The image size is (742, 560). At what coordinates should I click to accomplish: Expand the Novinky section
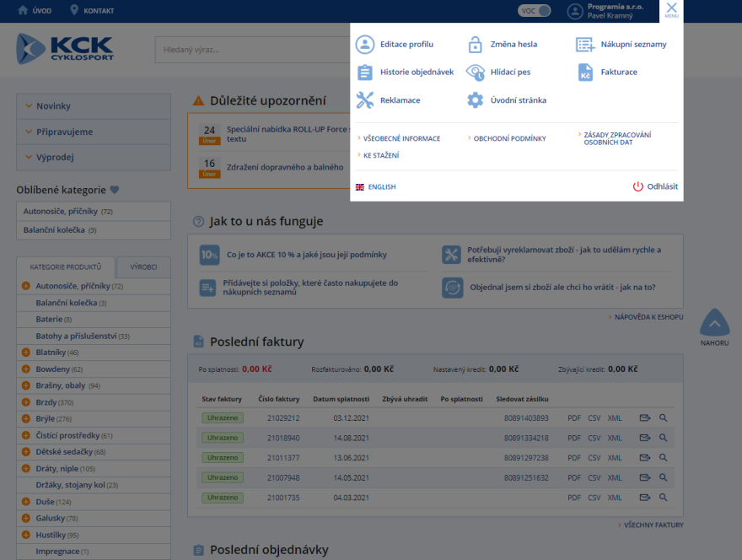[94, 106]
